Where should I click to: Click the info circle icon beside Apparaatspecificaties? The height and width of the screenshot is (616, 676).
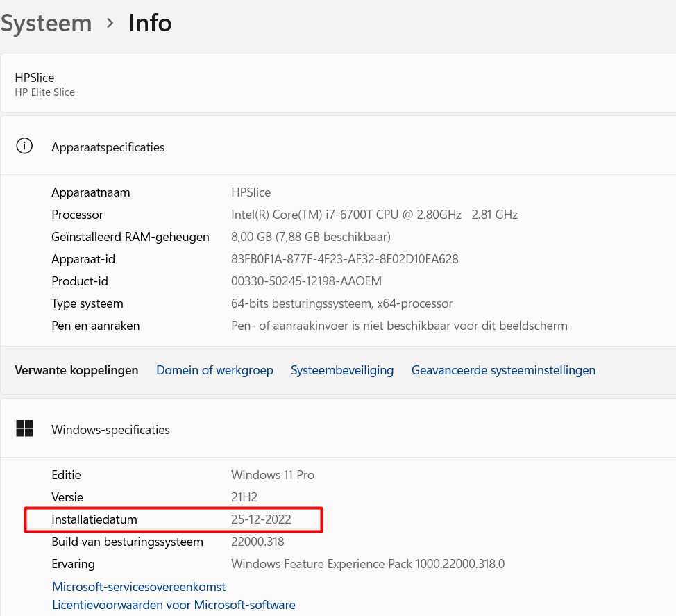tap(24, 147)
